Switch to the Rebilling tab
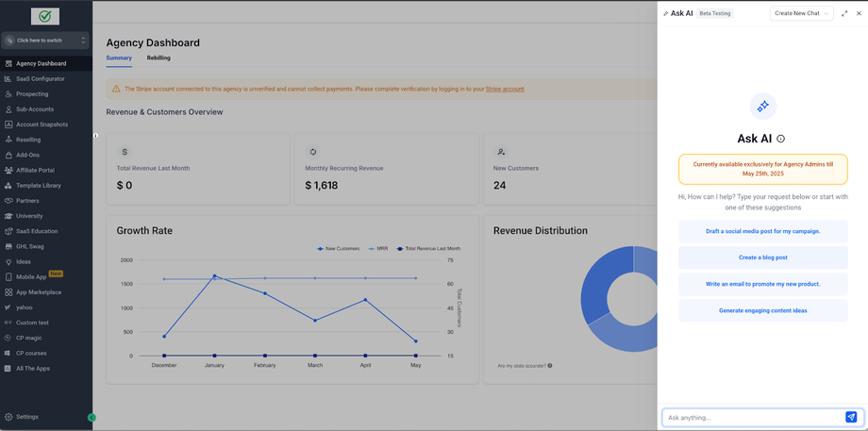 point(159,58)
